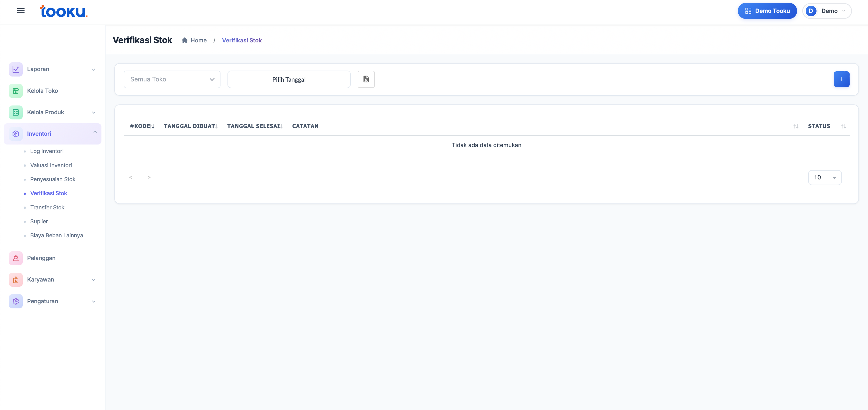This screenshot has height=410, width=868.
Task: Click the Laporan chart icon
Action: tap(16, 69)
